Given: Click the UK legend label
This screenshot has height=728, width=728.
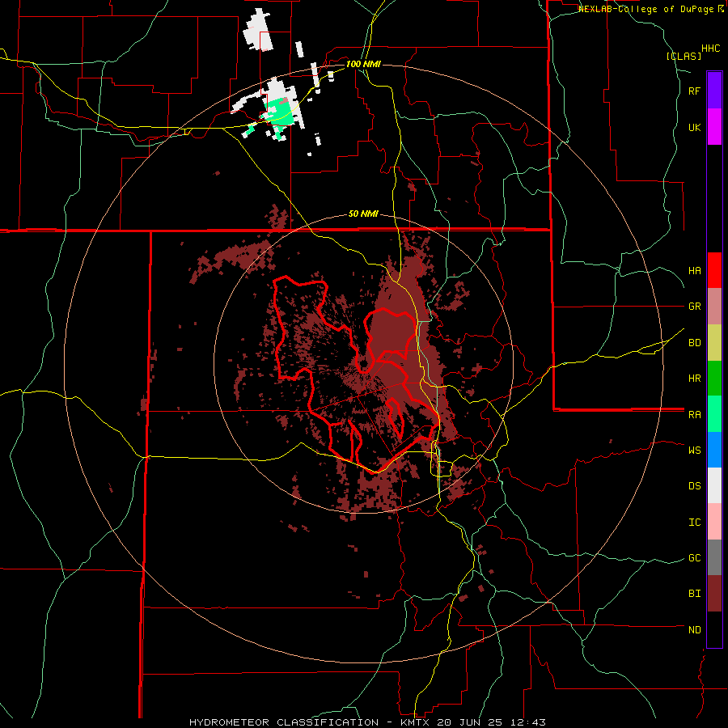Looking at the screenshot, I should [x=694, y=127].
